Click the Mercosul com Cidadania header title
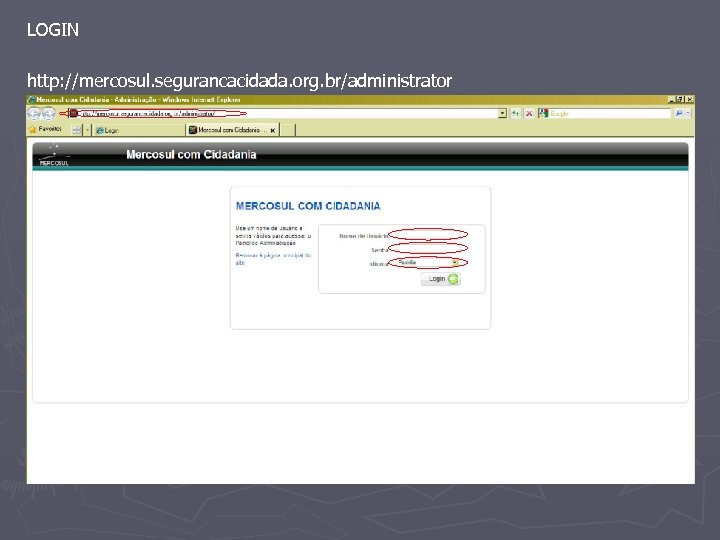This screenshot has height=540, width=720. [191, 155]
